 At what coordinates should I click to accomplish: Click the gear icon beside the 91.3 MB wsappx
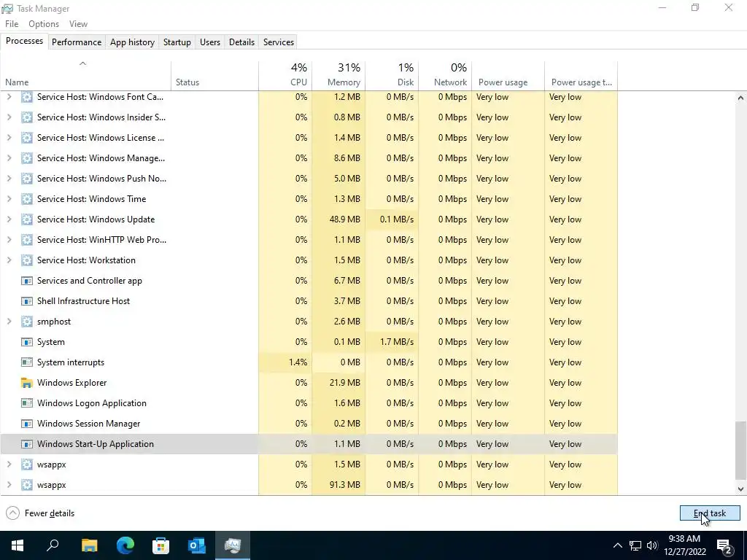(27, 485)
